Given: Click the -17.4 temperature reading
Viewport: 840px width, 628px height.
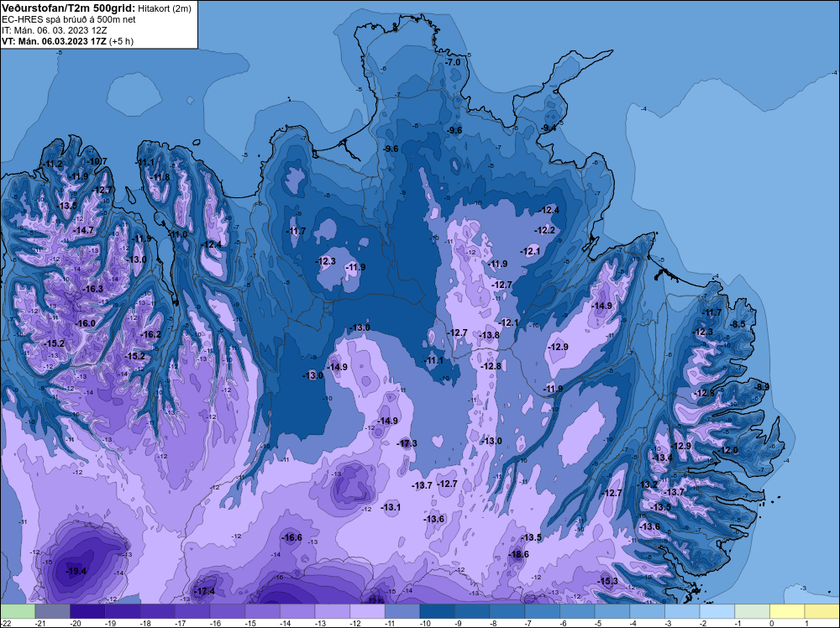Looking at the screenshot, I should coord(204,592).
